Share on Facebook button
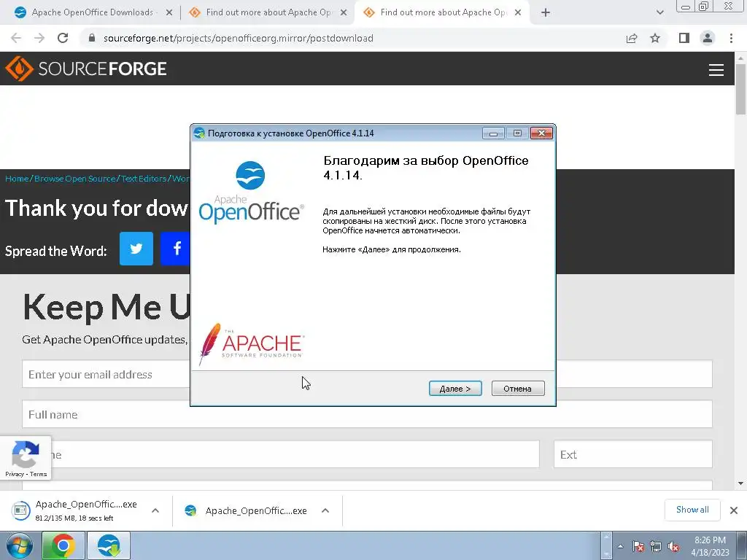Image resolution: width=747 pixels, height=560 pixels. pos(175,249)
